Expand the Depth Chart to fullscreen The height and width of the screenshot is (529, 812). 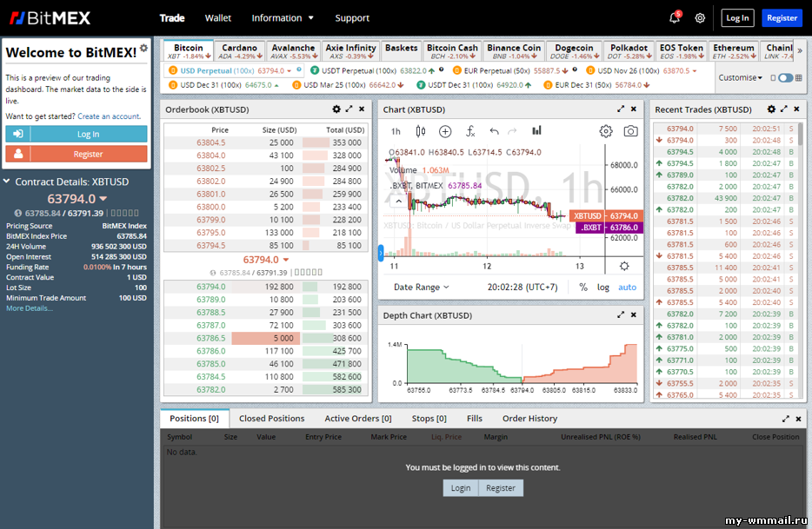621,314
